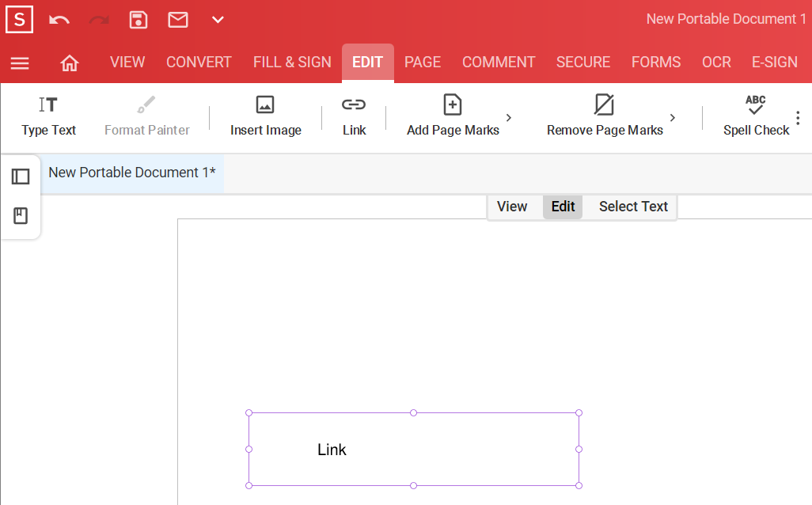The image size is (812, 505).
Task: Go to the Home screen
Action: pyautogui.click(x=70, y=63)
